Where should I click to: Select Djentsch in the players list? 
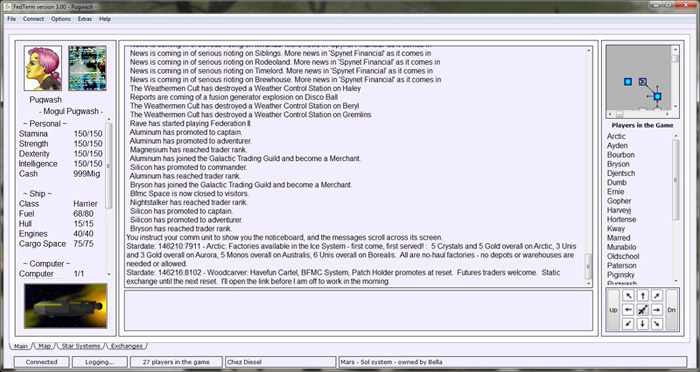click(621, 173)
